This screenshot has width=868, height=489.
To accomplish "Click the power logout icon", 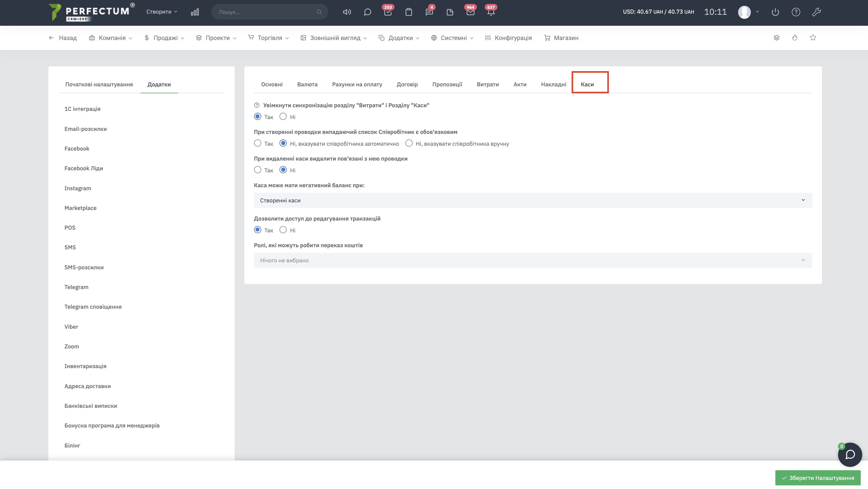I will coord(775,12).
